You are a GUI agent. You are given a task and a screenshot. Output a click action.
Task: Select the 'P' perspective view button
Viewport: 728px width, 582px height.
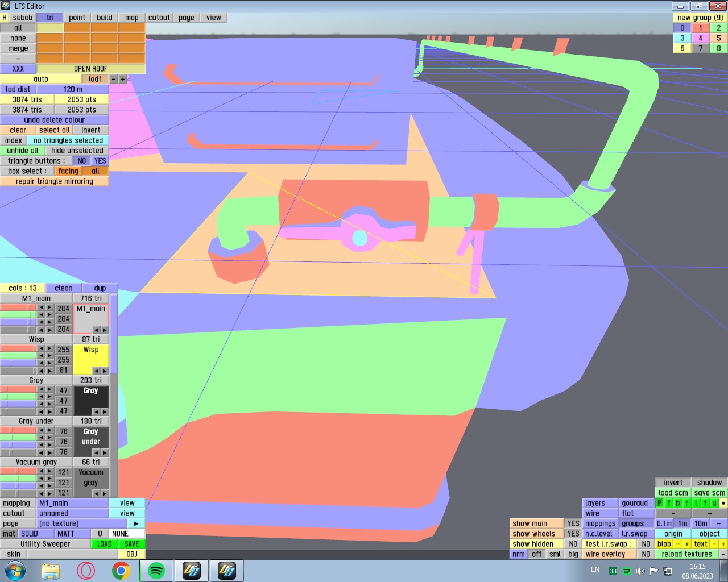click(660, 503)
